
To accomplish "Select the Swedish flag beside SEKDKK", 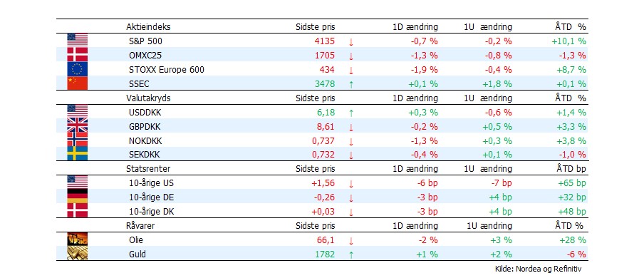I will pos(77,153).
